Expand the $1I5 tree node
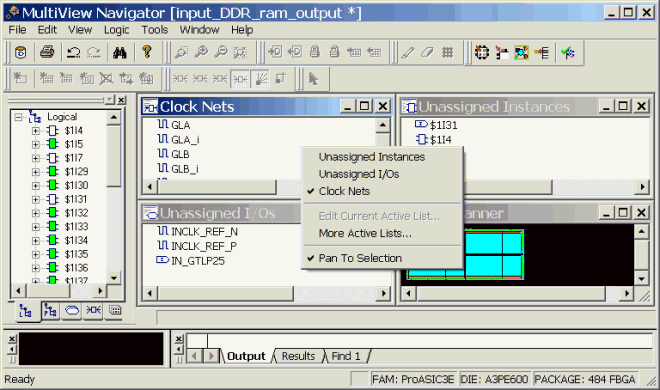 [36, 144]
